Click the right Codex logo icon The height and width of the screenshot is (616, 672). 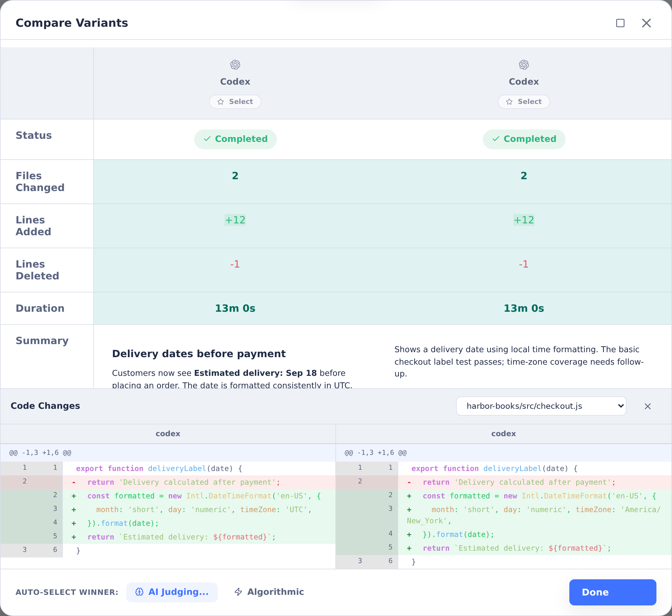point(524,64)
